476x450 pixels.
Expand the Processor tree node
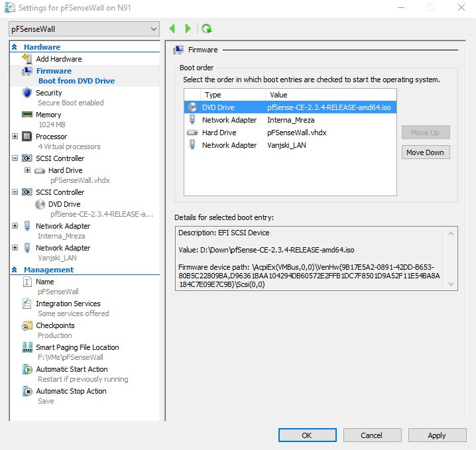[15, 137]
